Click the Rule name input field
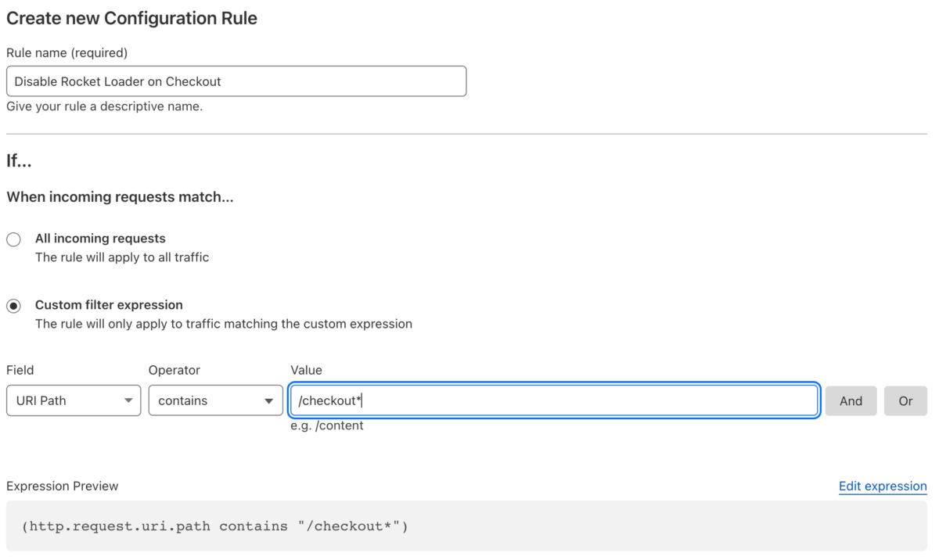The width and height of the screenshot is (939, 560). [x=236, y=81]
